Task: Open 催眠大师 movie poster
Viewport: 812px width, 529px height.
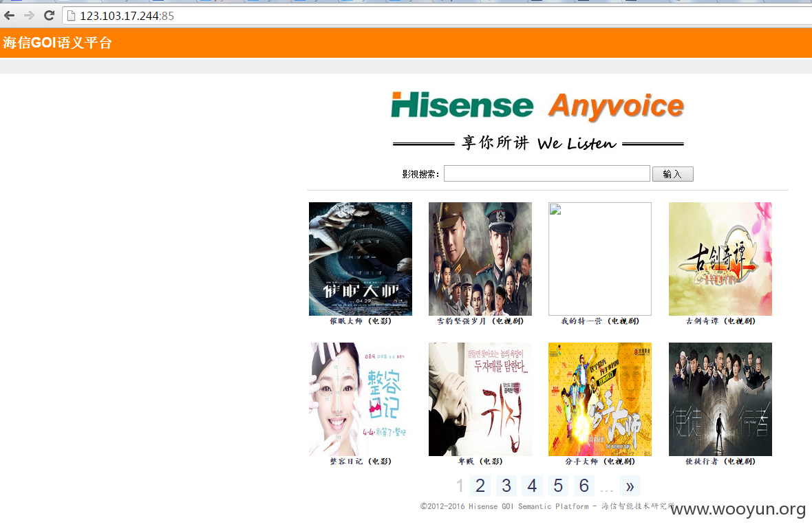Action: click(x=361, y=259)
